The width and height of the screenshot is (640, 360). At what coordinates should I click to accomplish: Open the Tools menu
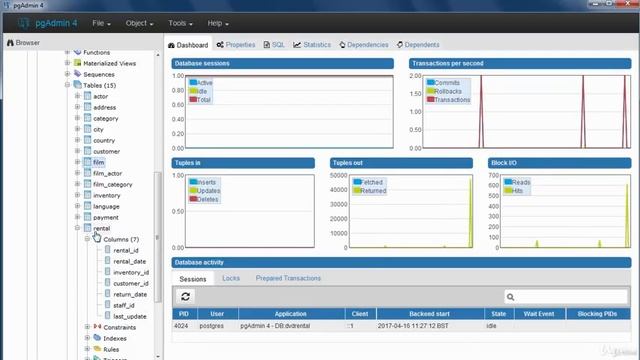pos(180,23)
